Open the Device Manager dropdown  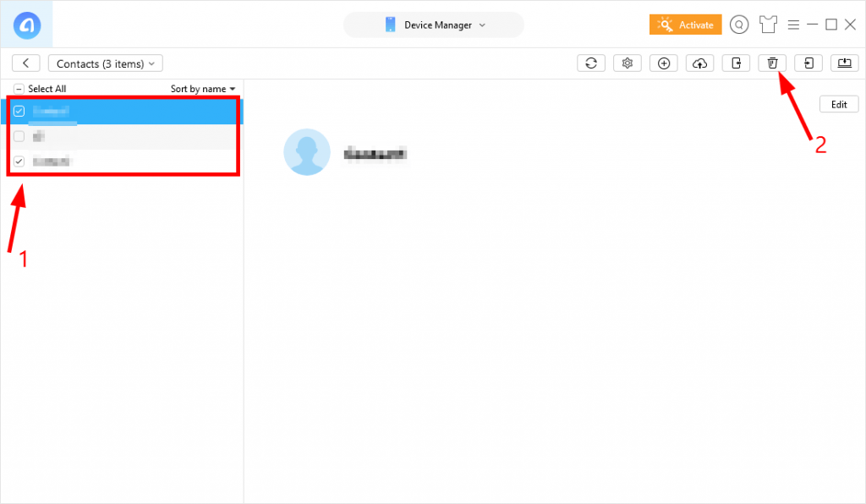pyautogui.click(x=434, y=25)
